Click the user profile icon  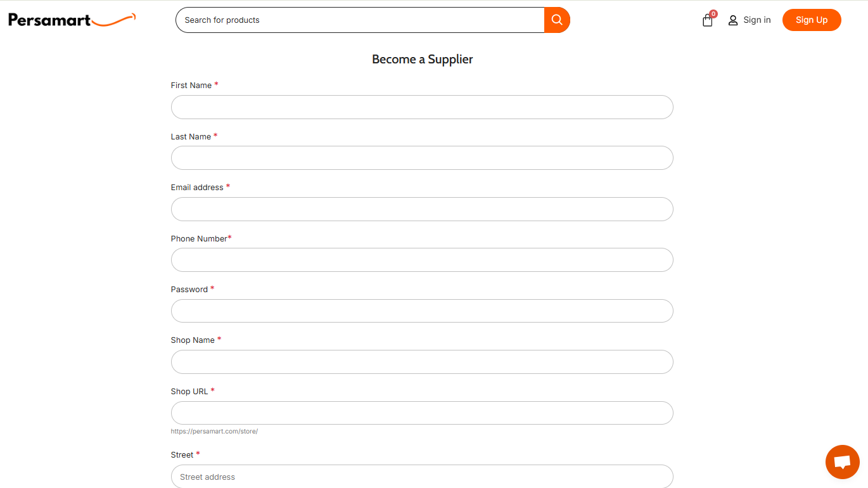[733, 20]
